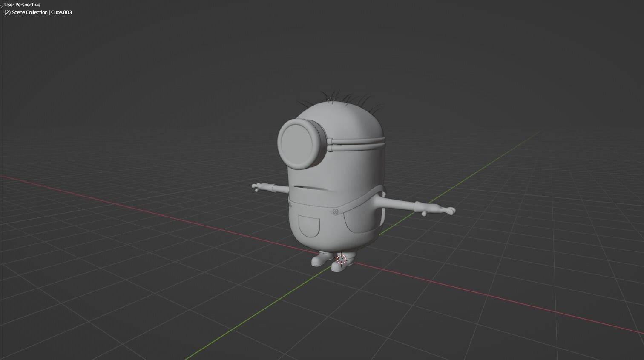Select the minion's round goggle lens
The height and width of the screenshot is (360, 644).
point(297,143)
